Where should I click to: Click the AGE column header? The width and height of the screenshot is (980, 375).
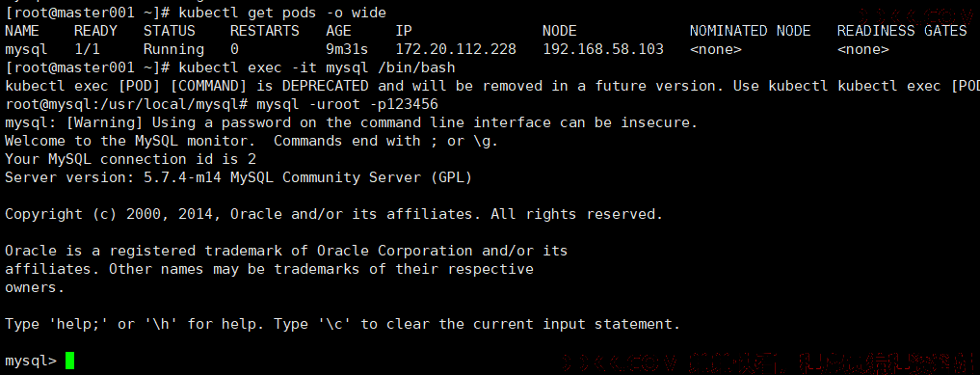point(339,31)
